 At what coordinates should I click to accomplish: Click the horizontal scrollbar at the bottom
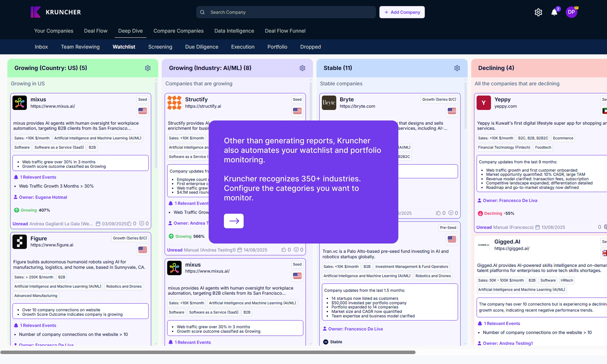tap(208, 352)
